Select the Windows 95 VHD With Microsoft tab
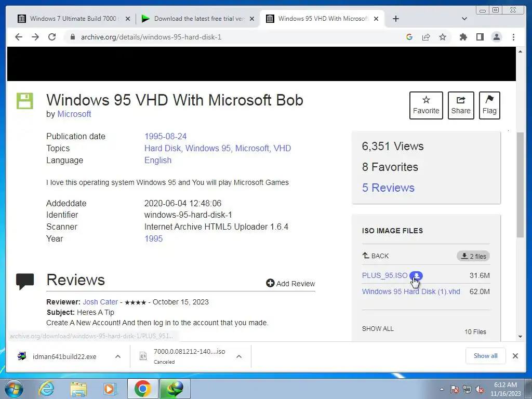 322,19
